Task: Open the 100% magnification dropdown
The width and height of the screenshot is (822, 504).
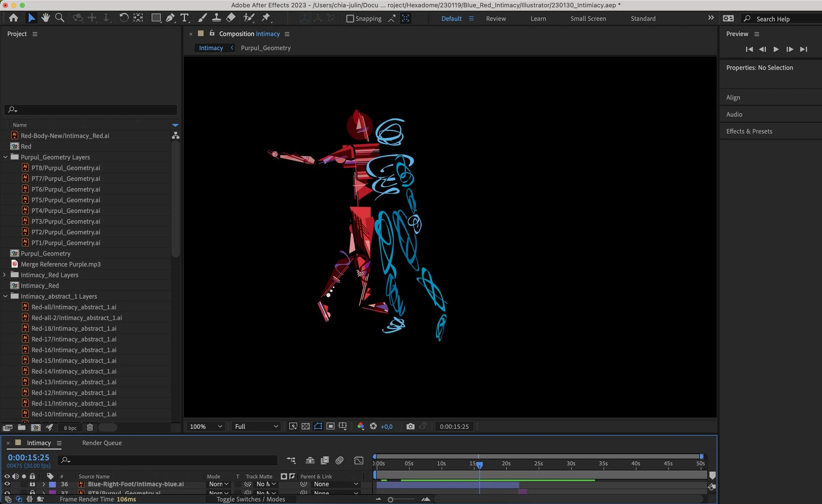Action: coord(206,426)
